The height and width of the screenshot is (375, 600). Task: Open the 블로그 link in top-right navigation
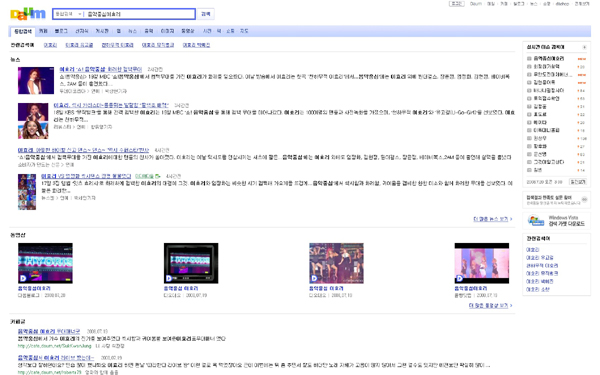[x=518, y=4]
